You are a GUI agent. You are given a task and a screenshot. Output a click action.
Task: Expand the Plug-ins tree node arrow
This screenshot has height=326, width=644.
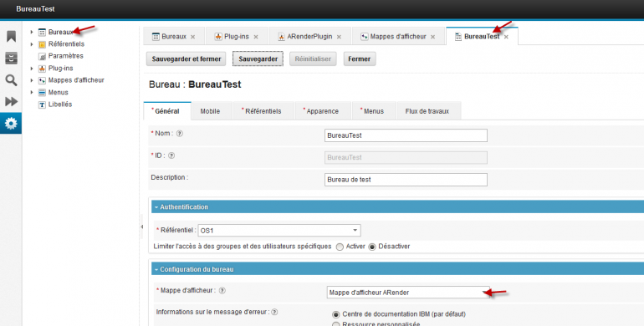[x=32, y=69]
